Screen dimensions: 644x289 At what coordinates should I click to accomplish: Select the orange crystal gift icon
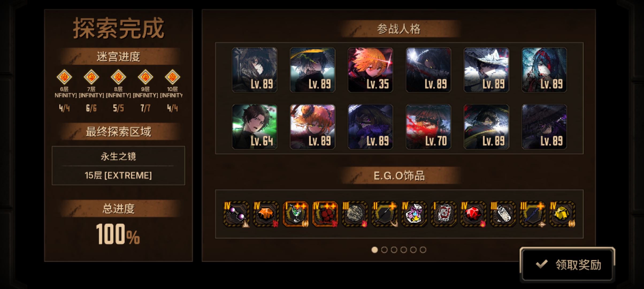pos(266,214)
